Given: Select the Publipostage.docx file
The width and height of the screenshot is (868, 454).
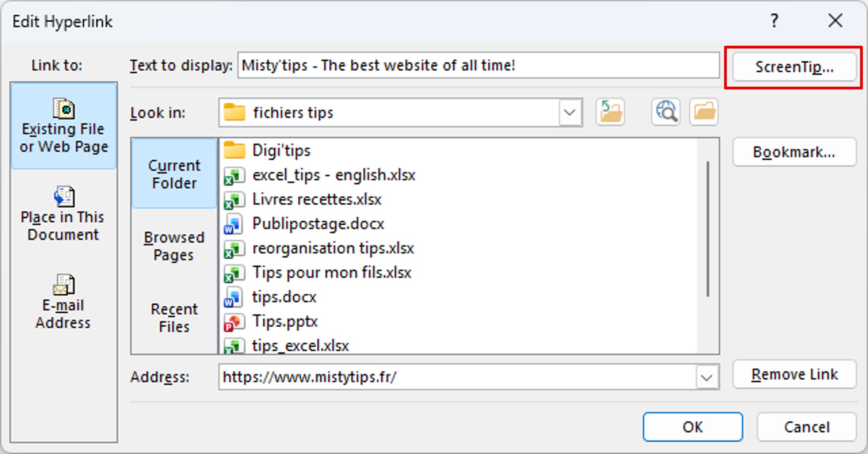Looking at the screenshot, I should point(318,223).
